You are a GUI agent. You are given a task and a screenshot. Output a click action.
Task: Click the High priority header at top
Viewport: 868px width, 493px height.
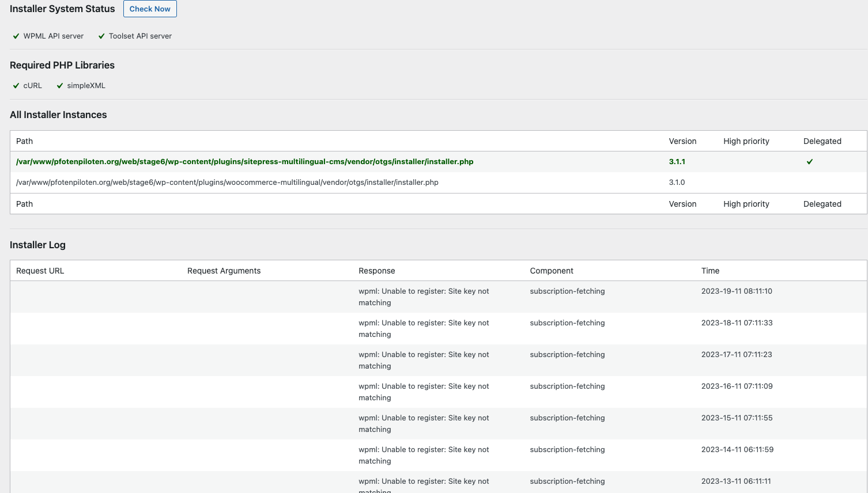pyautogui.click(x=746, y=141)
